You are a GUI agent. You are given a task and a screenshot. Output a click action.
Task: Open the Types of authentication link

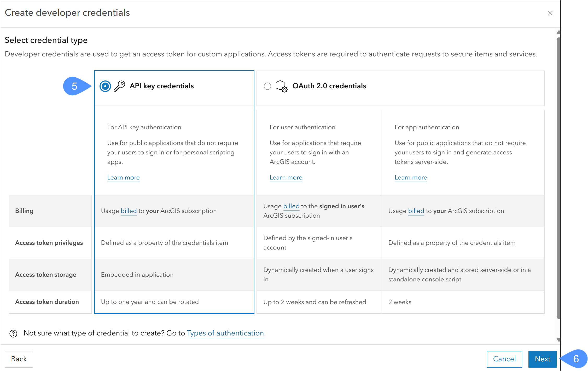coord(225,333)
